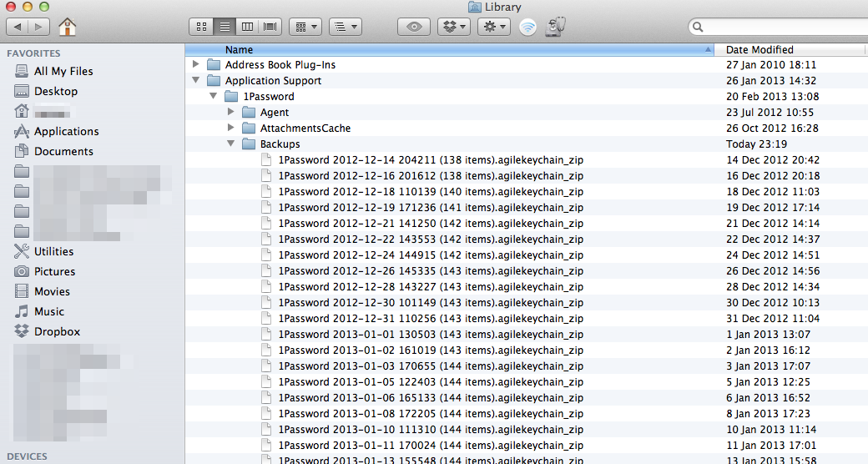Collapse the Application Support folder
Image resolution: width=868 pixels, height=464 pixels.
195,80
